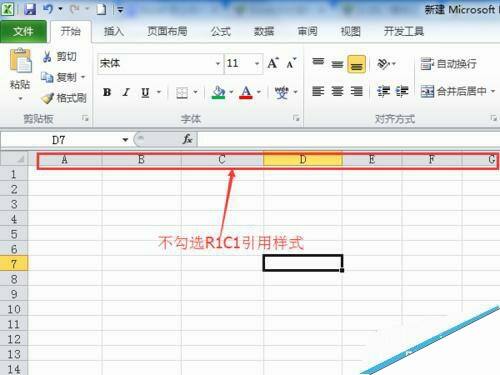500x375 pixels.
Task: Switch to the 数据 (Data) tab
Action: [264, 32]
